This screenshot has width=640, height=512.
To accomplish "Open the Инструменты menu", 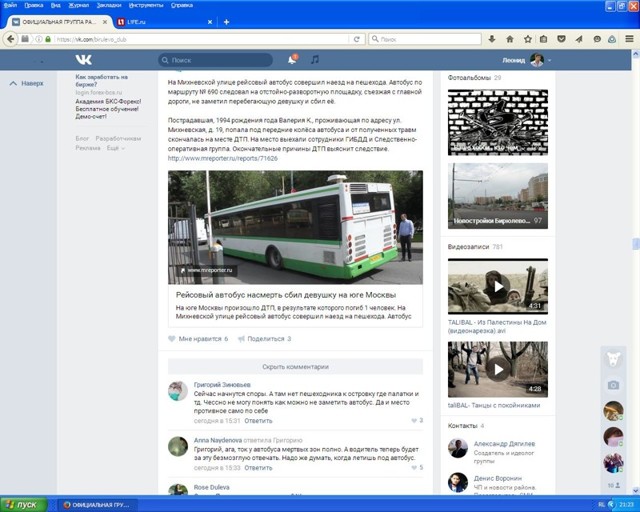I will 146,5.
